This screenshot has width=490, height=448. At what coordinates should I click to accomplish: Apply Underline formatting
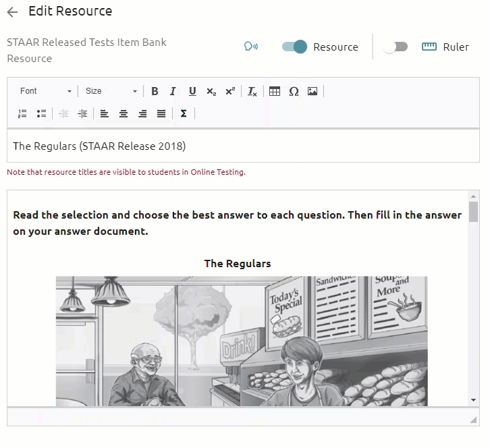192,91
